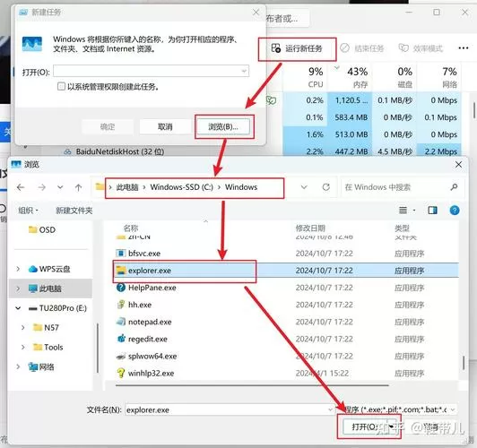The image size is (477, 448).
Task: Expand the WPS云盘 tree node chevron
Action: click(18, 269)
